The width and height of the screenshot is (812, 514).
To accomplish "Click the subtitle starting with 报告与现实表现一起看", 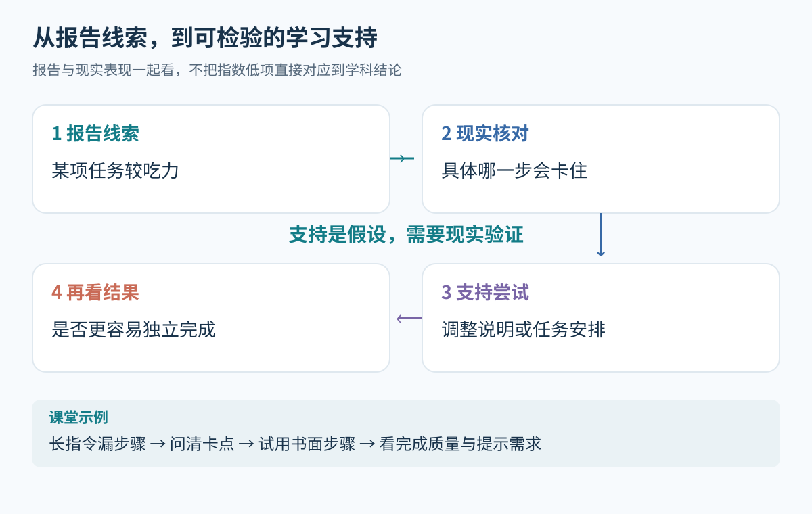I will pyautogui.click(x=217, y=70).
